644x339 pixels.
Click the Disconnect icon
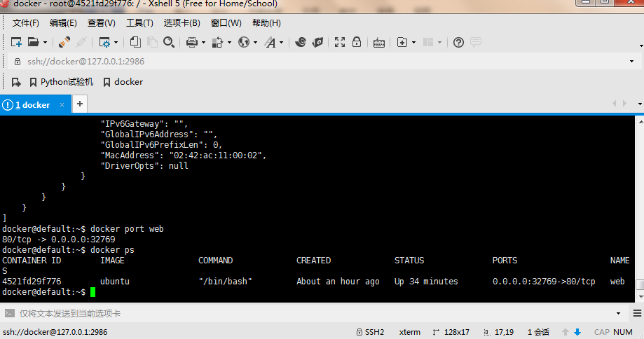click(x=81, y=42)
